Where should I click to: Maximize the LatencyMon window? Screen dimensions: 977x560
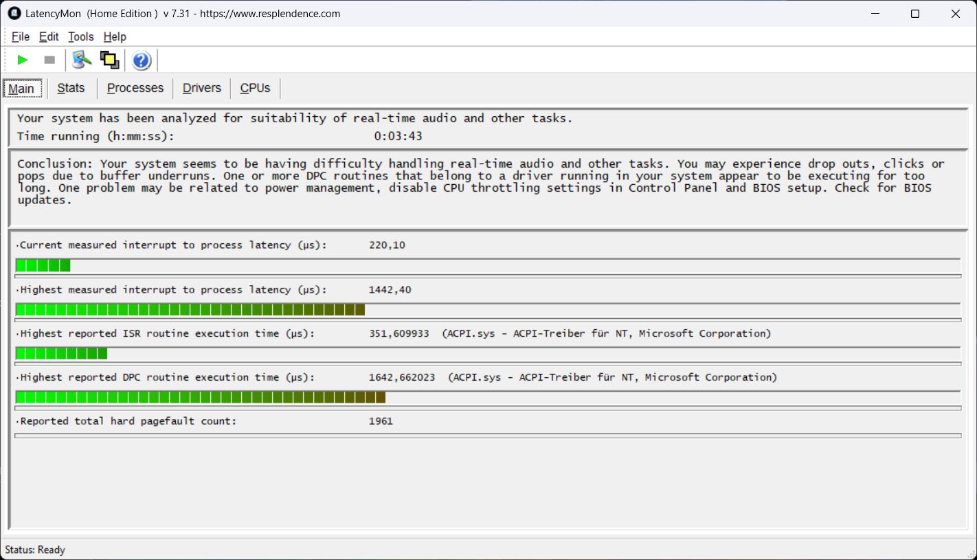point(914,14)
